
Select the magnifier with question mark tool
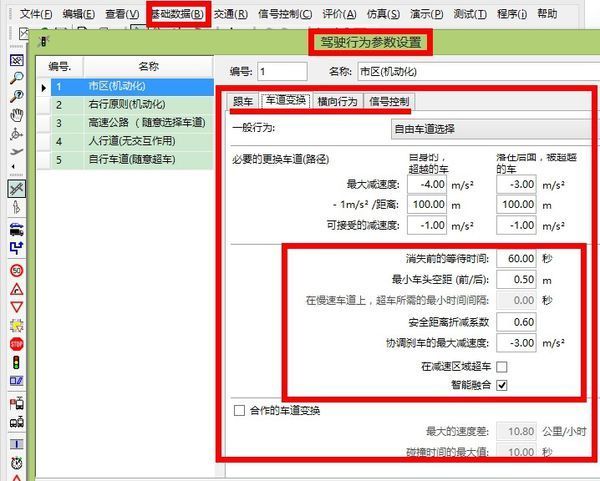(16, 96)
